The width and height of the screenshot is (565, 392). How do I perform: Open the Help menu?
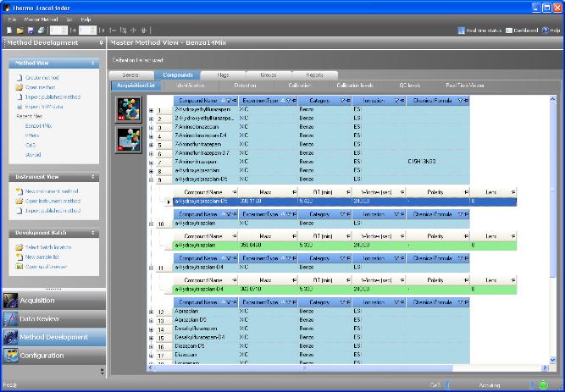point(86,19)
